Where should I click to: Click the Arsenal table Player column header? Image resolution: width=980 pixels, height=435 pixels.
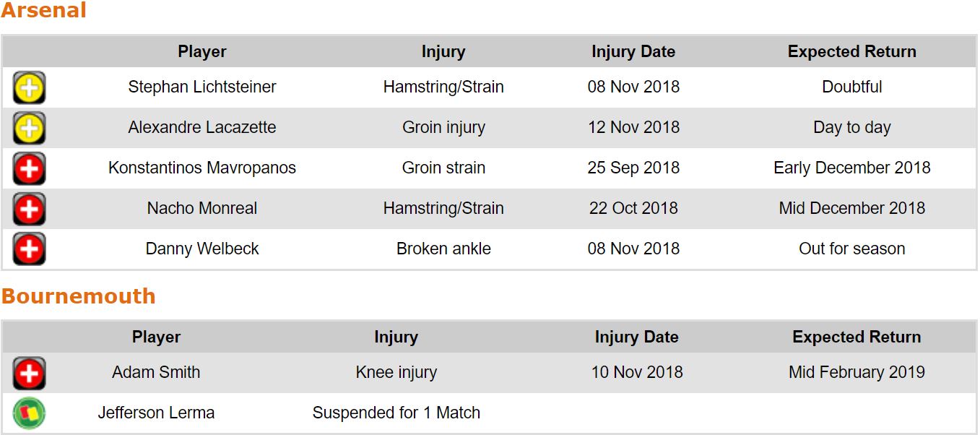tap(202, 52)
